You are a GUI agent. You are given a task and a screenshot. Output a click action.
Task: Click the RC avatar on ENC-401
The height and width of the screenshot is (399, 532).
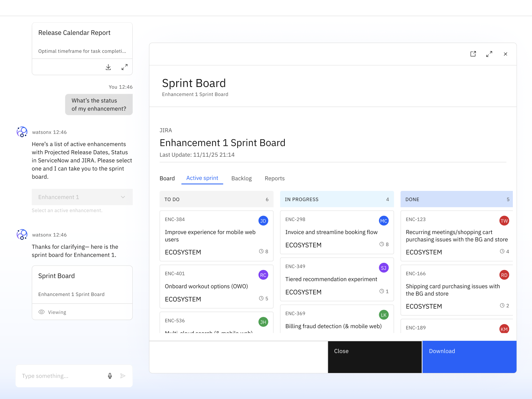(263, 275)
